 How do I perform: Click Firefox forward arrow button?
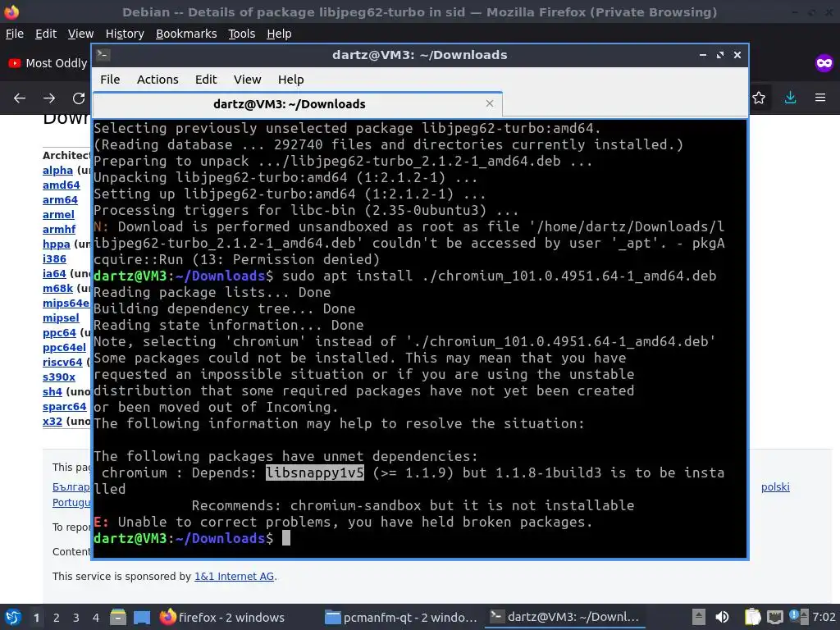[x=49, y=98]
